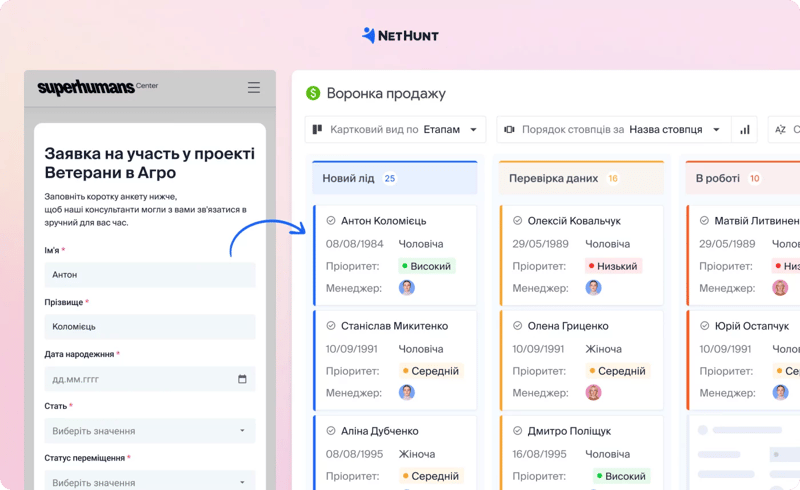Click the green dollar Воронка продажу icon
The image size is (800, 490).
pos(313,93)
